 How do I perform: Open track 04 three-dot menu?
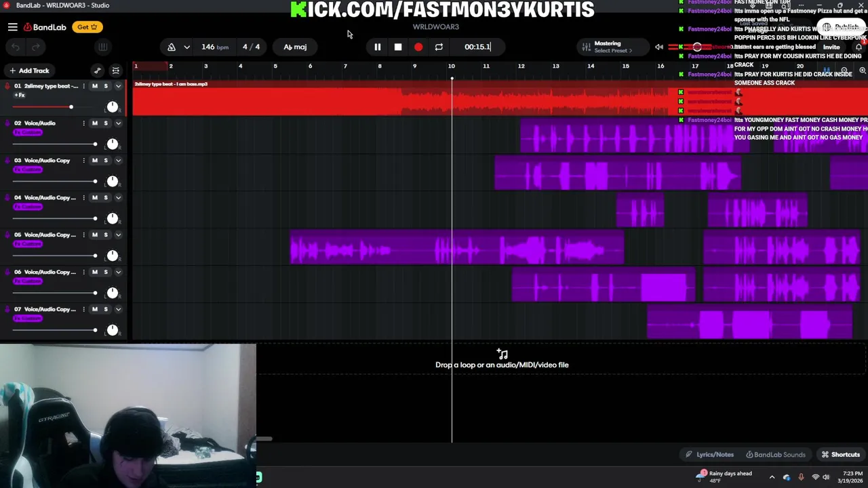(x=83, y=198)
